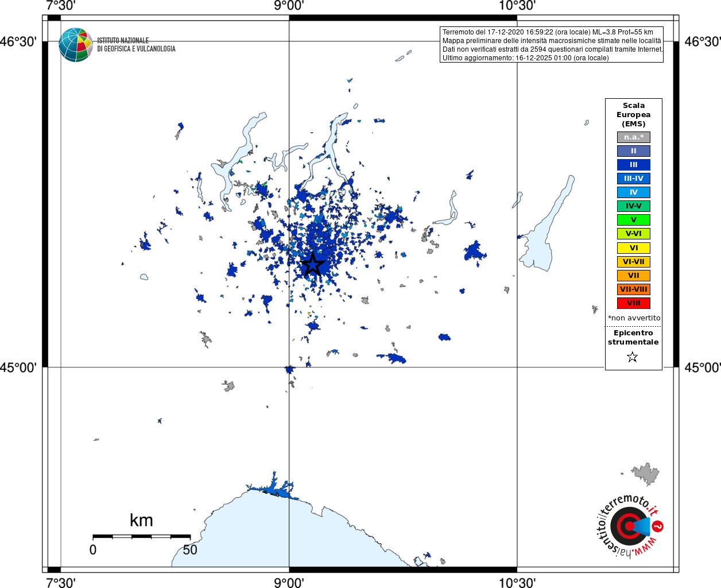Click the 'Terremoto del 17-12-2020' header line
Image resolution: width=721 pixels, height=588 pixels.
click(x=548, y=32)
